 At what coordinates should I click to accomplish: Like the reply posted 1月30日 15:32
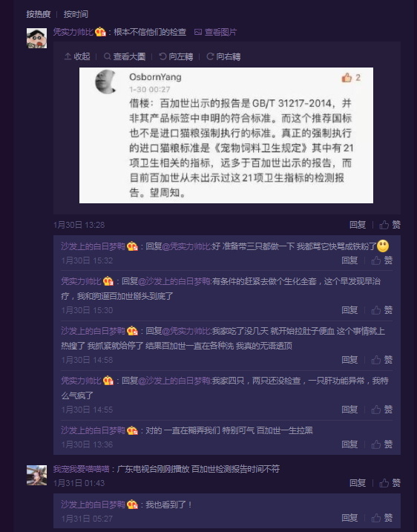coord(381,260)
